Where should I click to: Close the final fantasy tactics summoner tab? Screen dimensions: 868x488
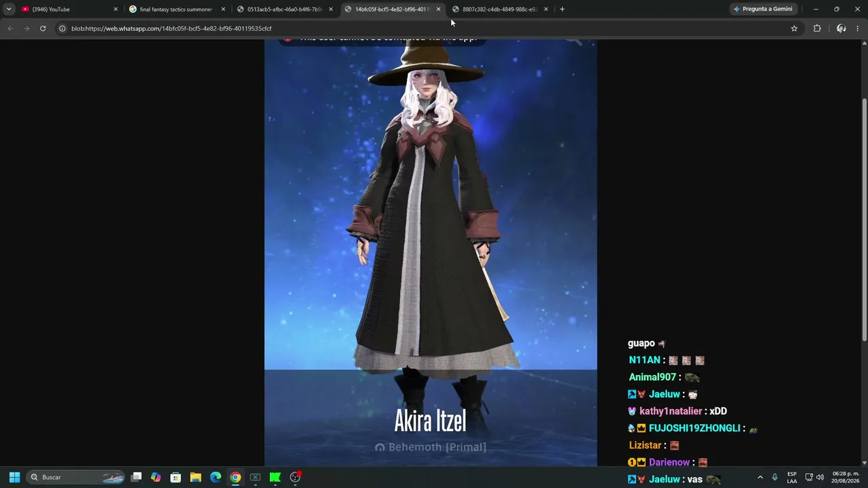[x=223, y=9]
